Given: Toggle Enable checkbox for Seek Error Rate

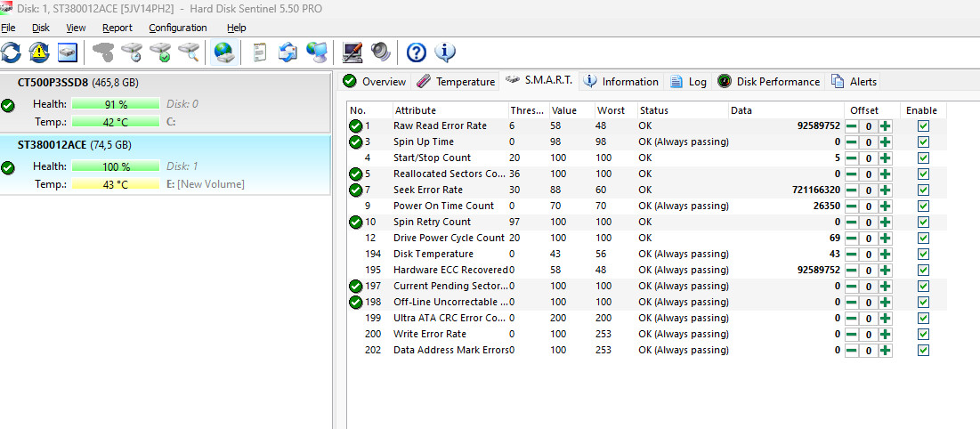Looking at the screenshot, I should tap(923, 190).
